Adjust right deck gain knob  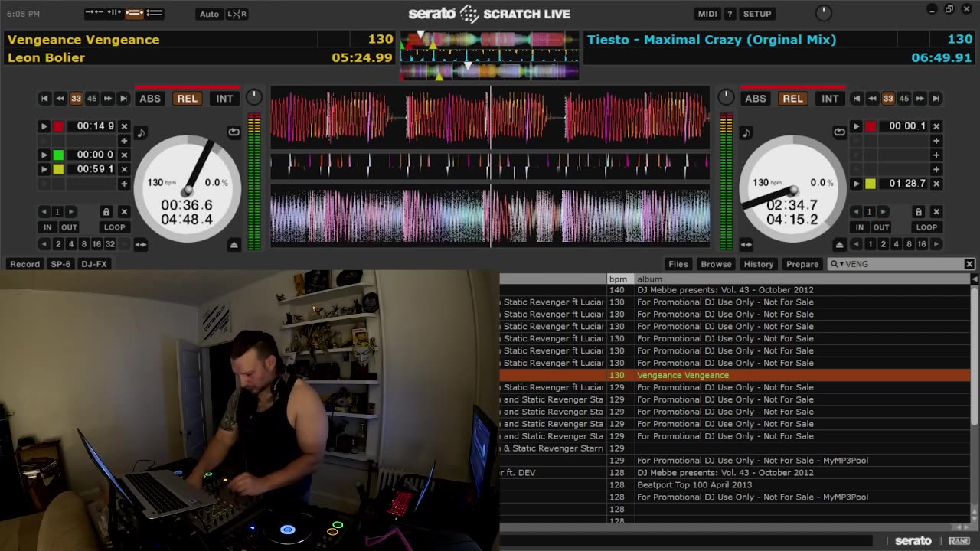tap(726, 97)
